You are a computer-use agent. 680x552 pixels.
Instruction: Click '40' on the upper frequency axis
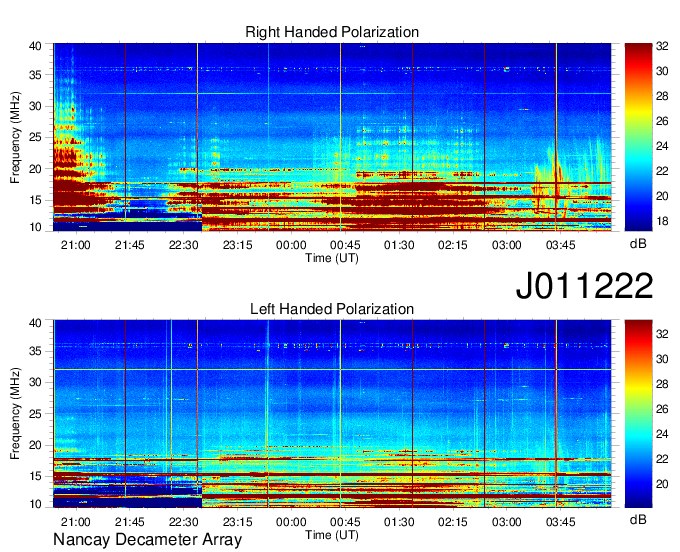tap(35, 46)
